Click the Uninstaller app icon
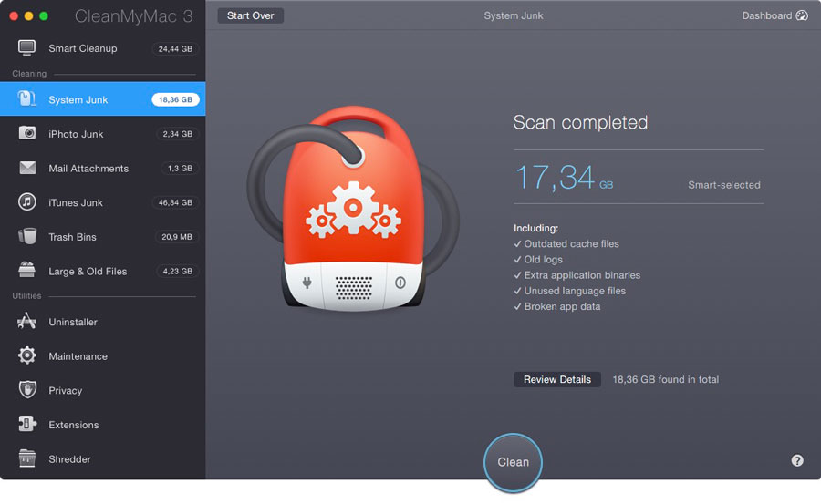 pyautogui.click(x=26, y=321)
